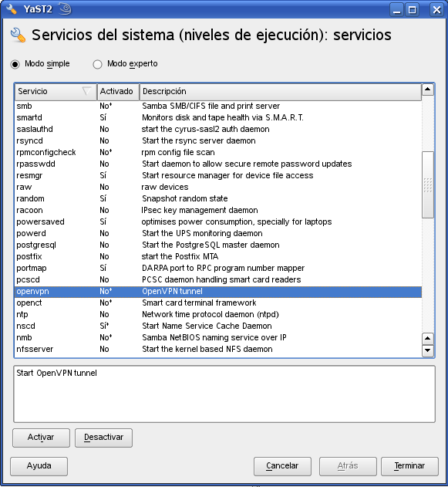Select the random service row
The width and height of the screenshot is (448, 487).
218,199
